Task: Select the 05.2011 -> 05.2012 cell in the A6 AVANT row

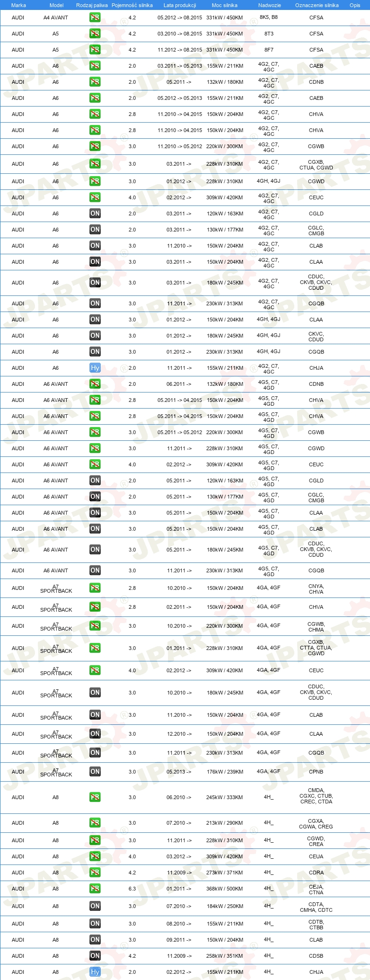Action: tap(180, 432)
